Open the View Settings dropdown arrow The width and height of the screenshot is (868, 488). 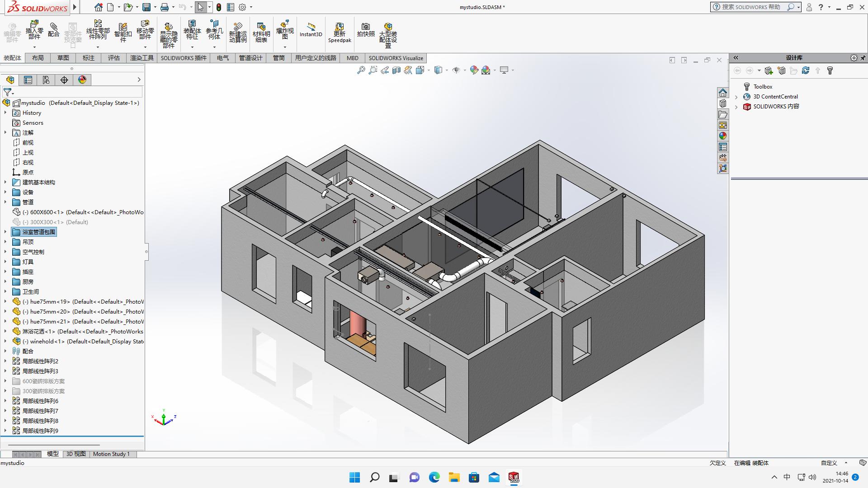click(x=512, y=70)
